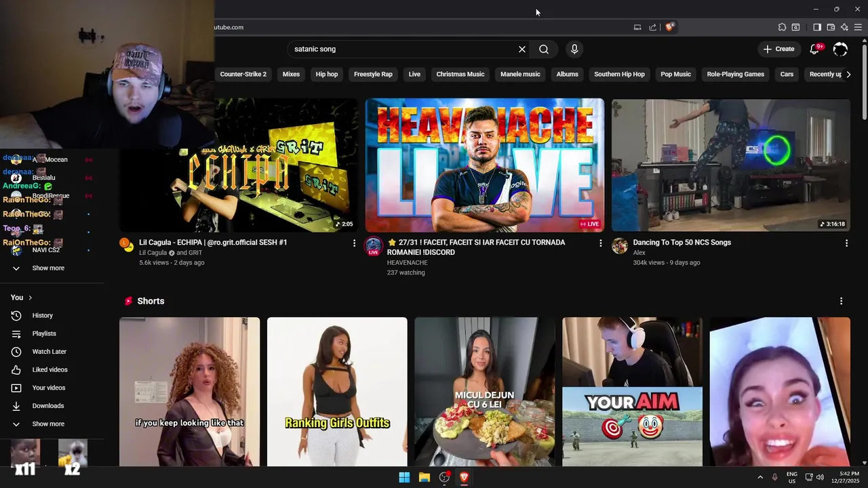The width and height of the screenshot is (868, 488).
Task: Open the You section chevron
Action: point(30,298)
